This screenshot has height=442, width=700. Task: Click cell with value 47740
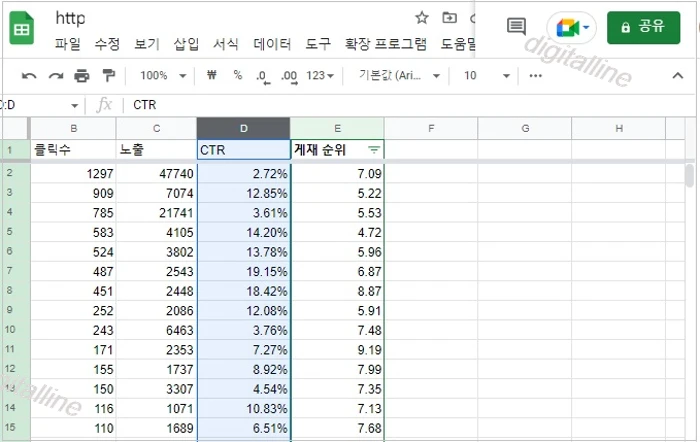[156, 173]
